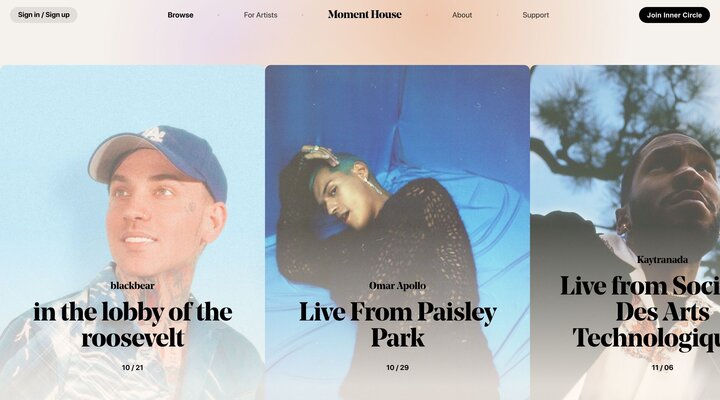Image resolution: width=720 pixels, height=400 pixels.
Task: Open the About page link
Action: [462, 15]
